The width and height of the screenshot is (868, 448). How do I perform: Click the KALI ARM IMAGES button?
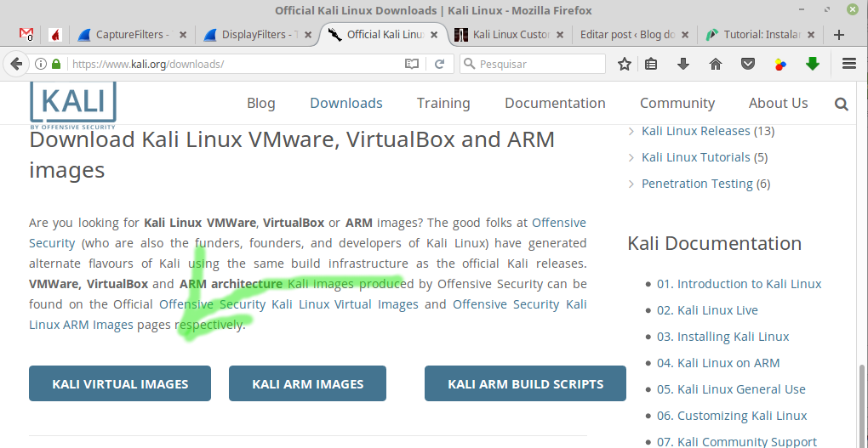(x=308, y=383)
